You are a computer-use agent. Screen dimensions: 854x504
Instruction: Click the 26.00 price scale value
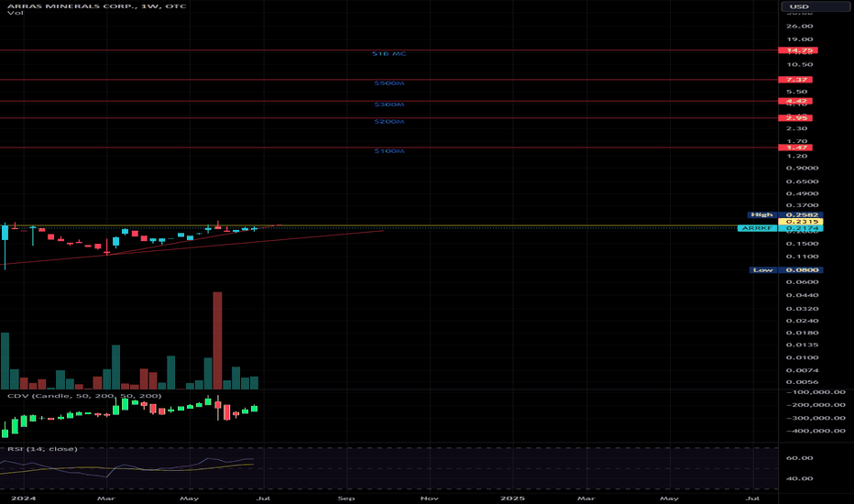[x=800, y=27]
